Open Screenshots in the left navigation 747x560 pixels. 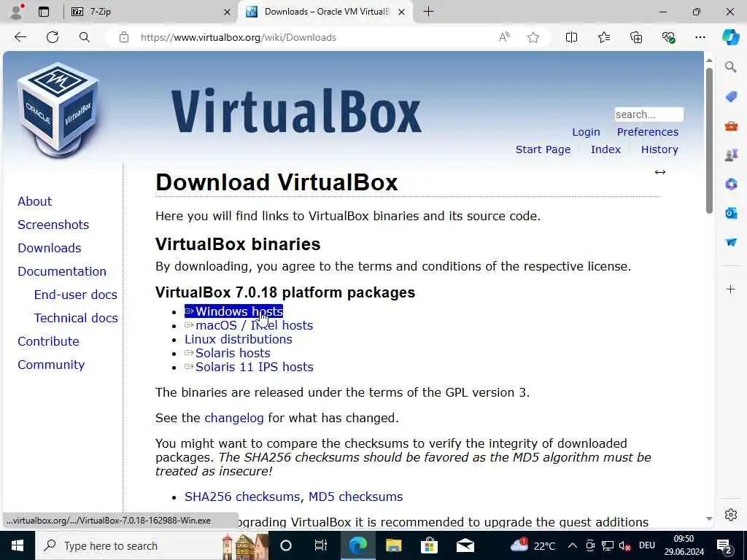point(53,225)
